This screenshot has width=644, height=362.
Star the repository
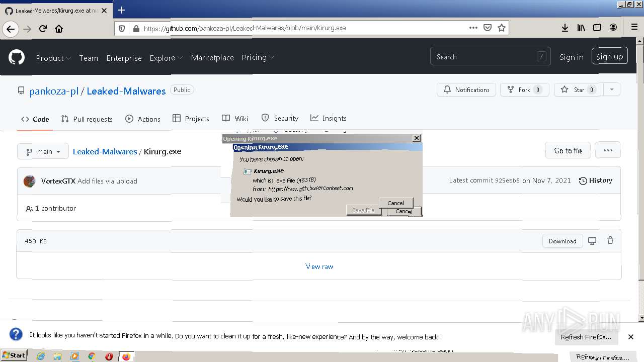tap(579, 89)
